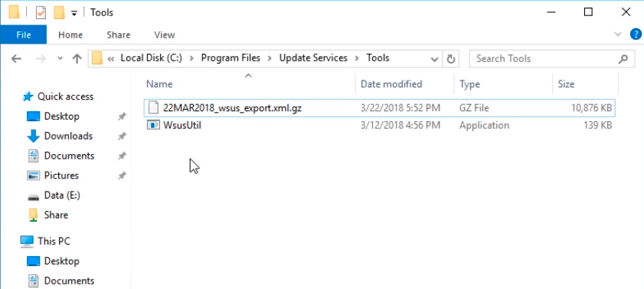This screenshot has width=644, height=289.
Task: Click the 3/12/2018 4:56 PM date cell
Action: pyautogui.click(x=400, y=125)
